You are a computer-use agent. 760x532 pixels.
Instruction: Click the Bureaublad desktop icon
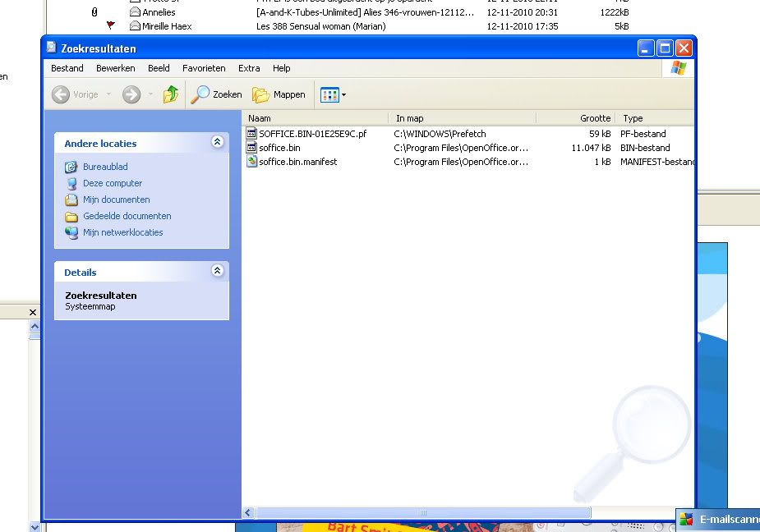pos(71,167)
